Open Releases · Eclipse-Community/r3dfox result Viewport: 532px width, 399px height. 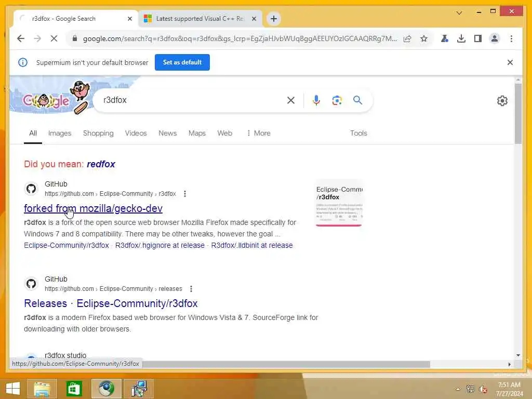(111, 303)
